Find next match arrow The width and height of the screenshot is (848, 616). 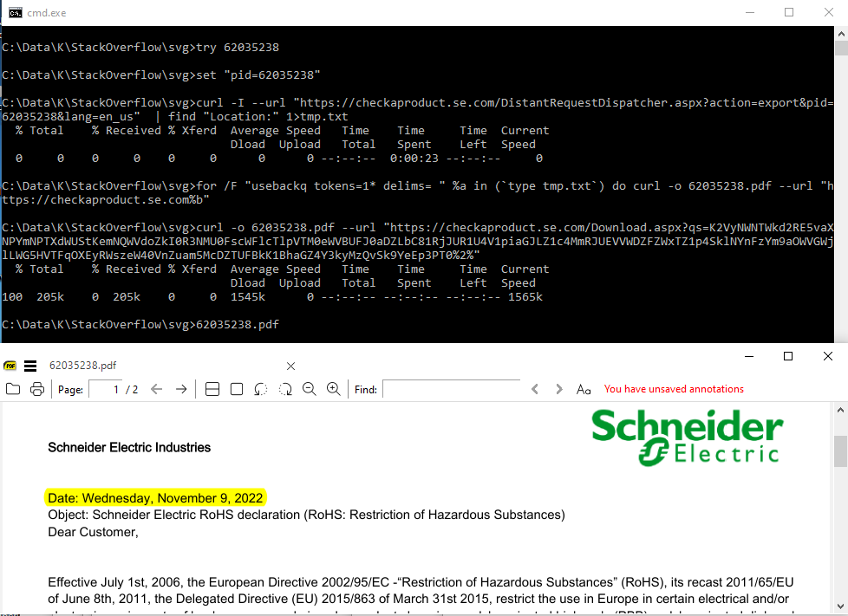click(559, 389)
